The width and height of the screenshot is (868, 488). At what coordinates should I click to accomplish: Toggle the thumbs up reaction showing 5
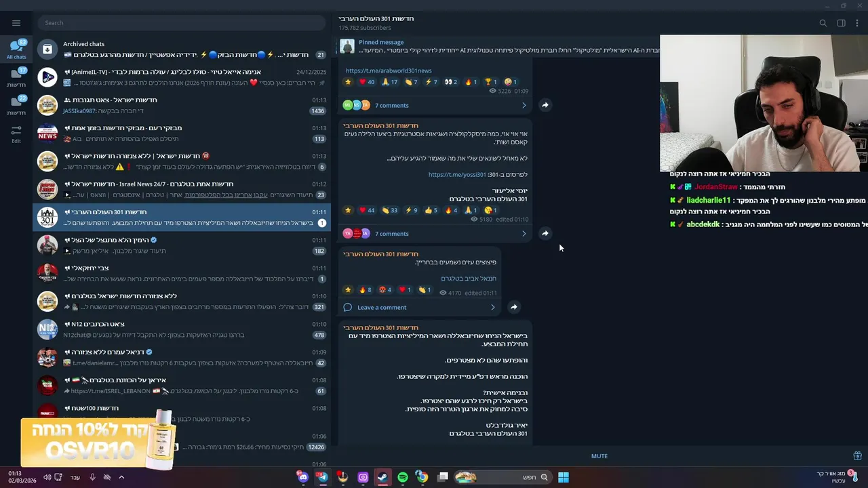point(431,210)
